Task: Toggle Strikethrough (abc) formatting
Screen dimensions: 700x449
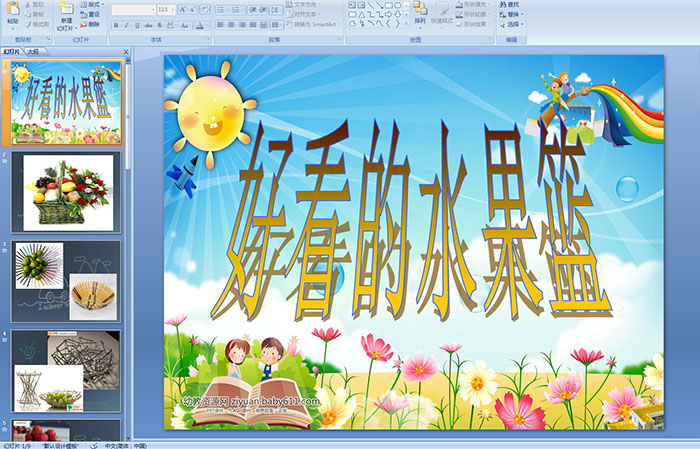Action: click(x=148, y=25)
